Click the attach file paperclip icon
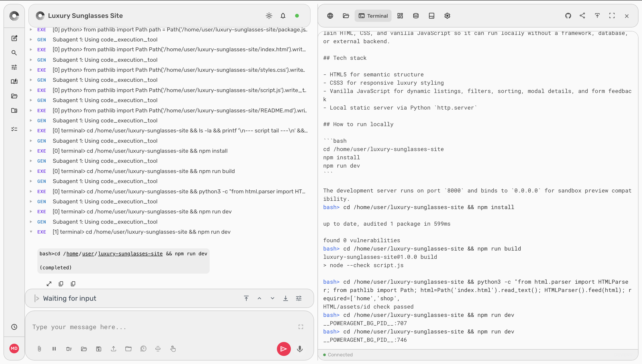 (x=39, y=349)
